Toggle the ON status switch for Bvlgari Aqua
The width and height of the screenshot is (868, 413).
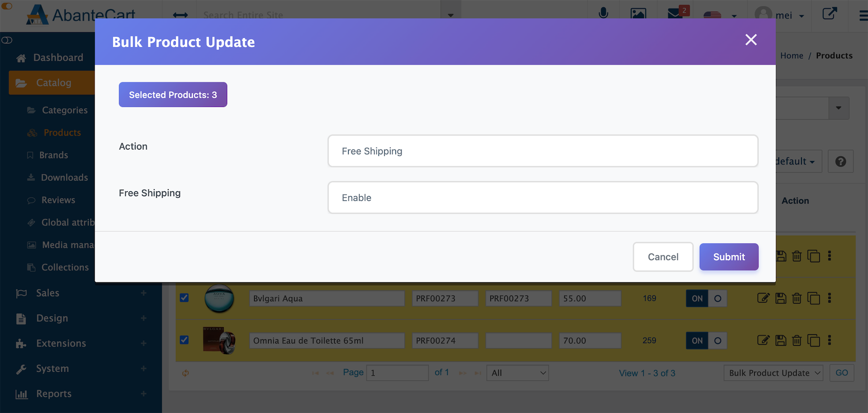[706, 298]
